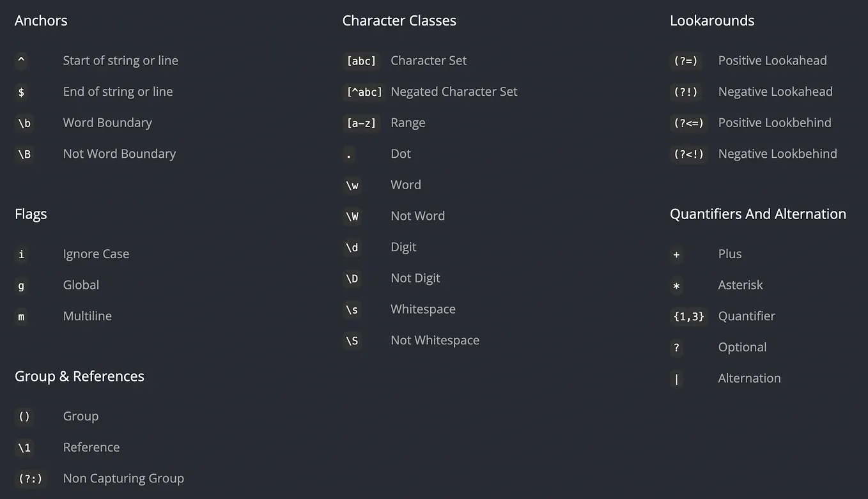
Task: Open the Positive Lookahead entry
Action: click(772, 61)
